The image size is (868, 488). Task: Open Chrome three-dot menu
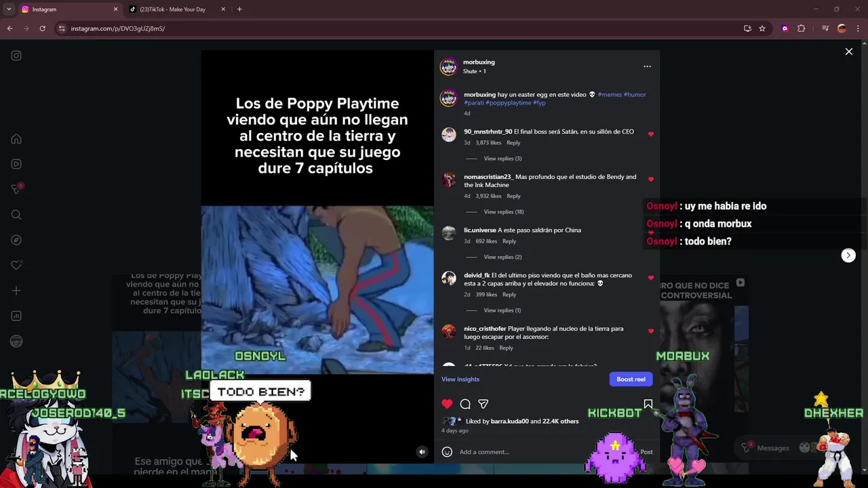(859, 28)
